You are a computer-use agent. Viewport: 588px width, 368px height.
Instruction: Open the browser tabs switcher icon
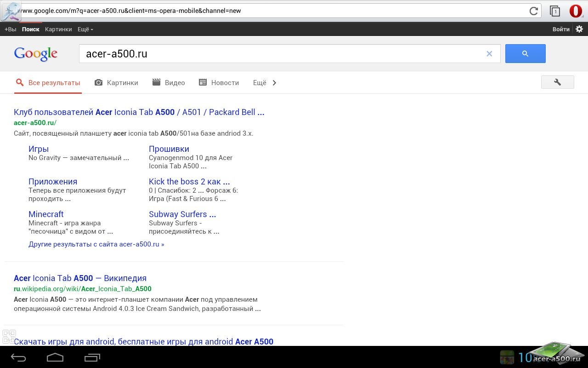click(x=555, y=11)
